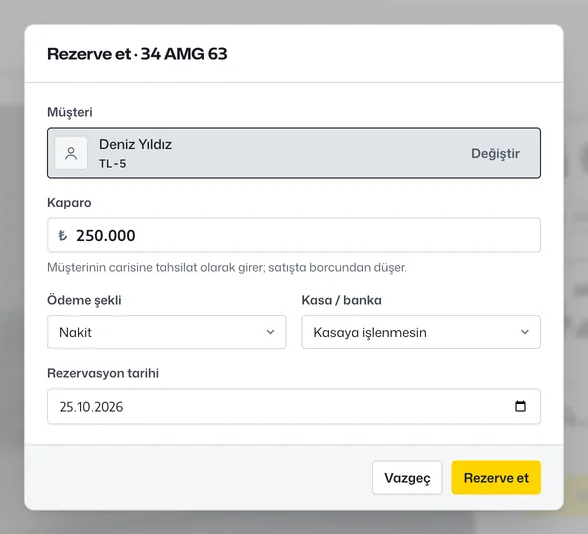Click the lira currency symbol in Kaparo field

coord(63,235)
